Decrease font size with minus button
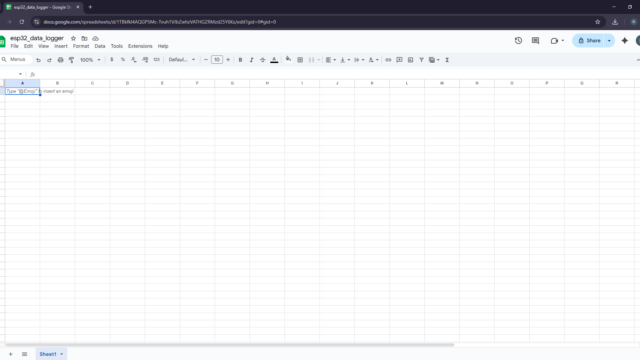 click(x=206, y=60)
